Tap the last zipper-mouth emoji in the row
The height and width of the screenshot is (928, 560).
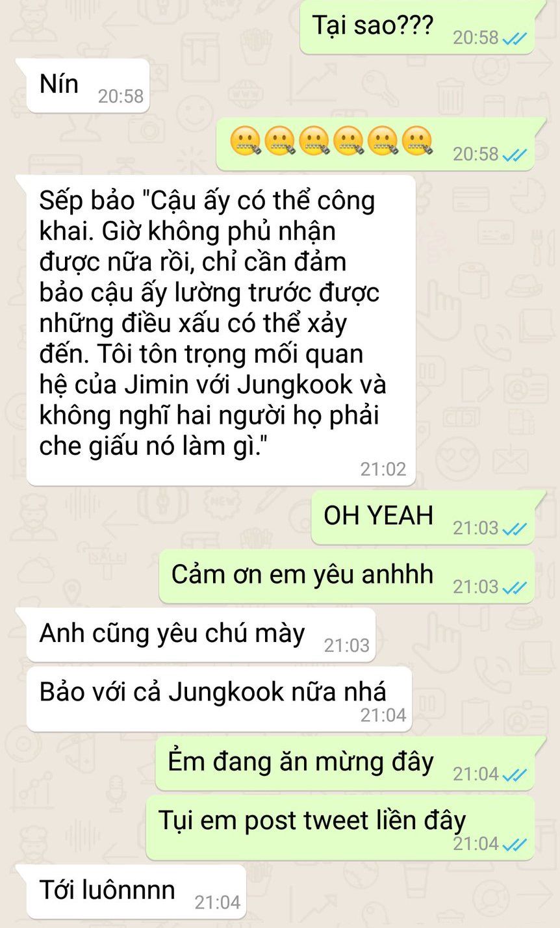[x=417, y=142]
